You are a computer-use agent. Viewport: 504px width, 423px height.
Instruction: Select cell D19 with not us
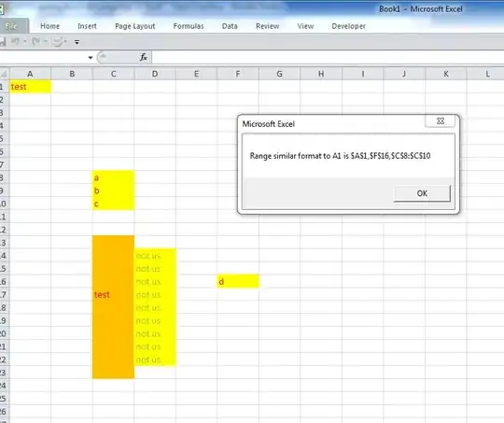pos(155,320)
